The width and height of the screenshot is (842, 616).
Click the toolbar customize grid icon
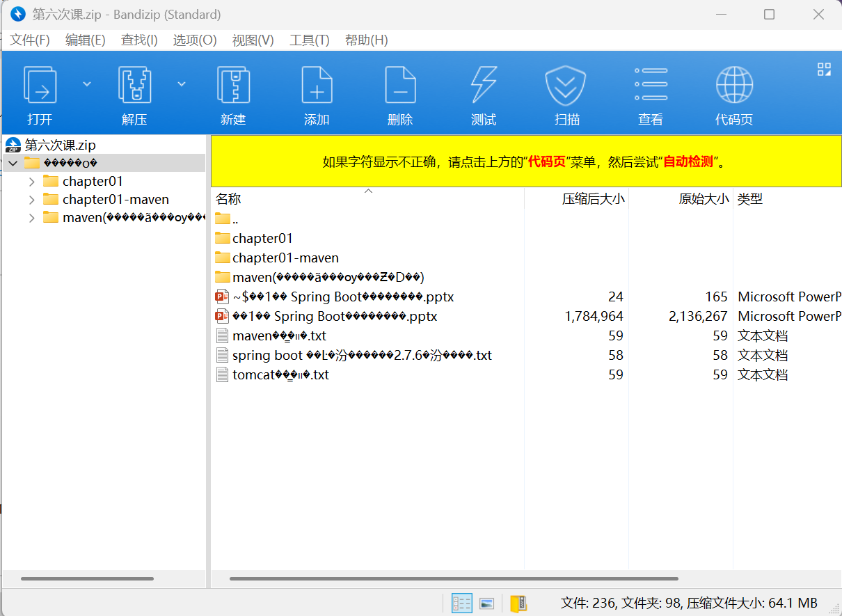[x=825, y=69]
